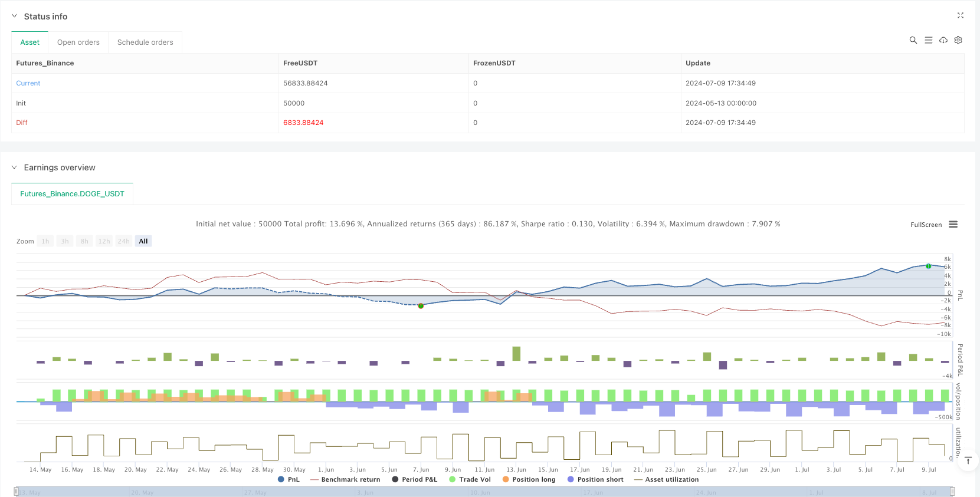
Task: Open the list view lines icon
Action: pyautogui.click(x=928, y=40)
